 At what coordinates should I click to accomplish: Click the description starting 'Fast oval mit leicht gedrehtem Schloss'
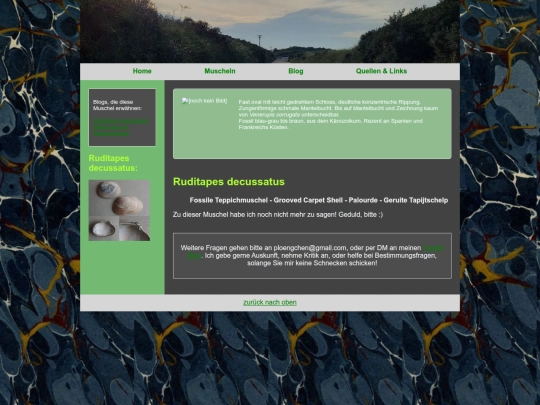point(338,115)
